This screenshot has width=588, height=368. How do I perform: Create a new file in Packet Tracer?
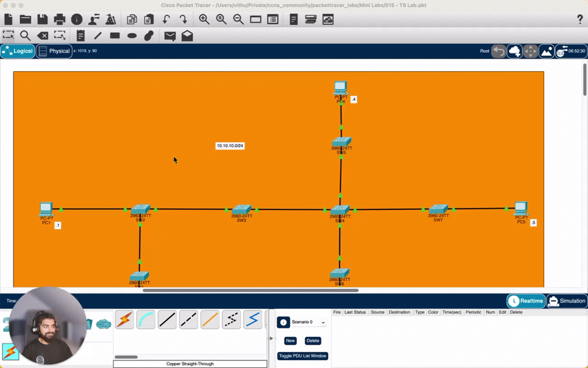click(x=8, y=19)
